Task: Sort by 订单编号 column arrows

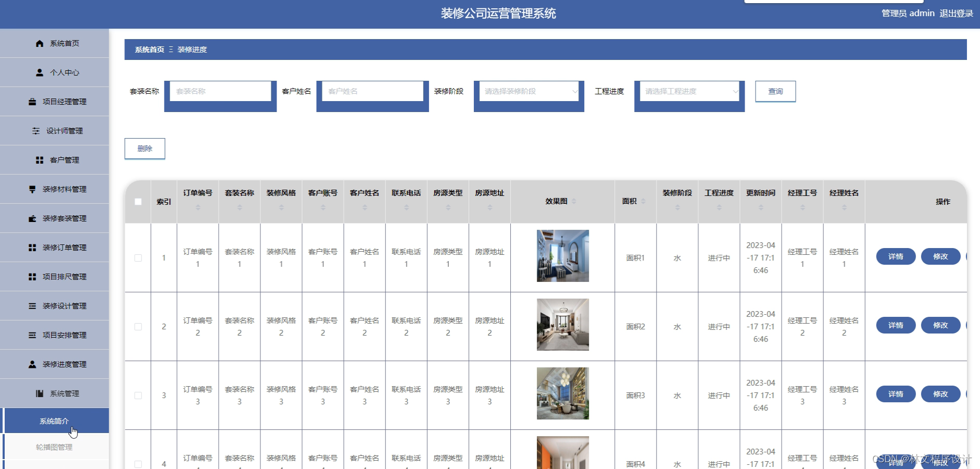Action: (x=198, y=207)
